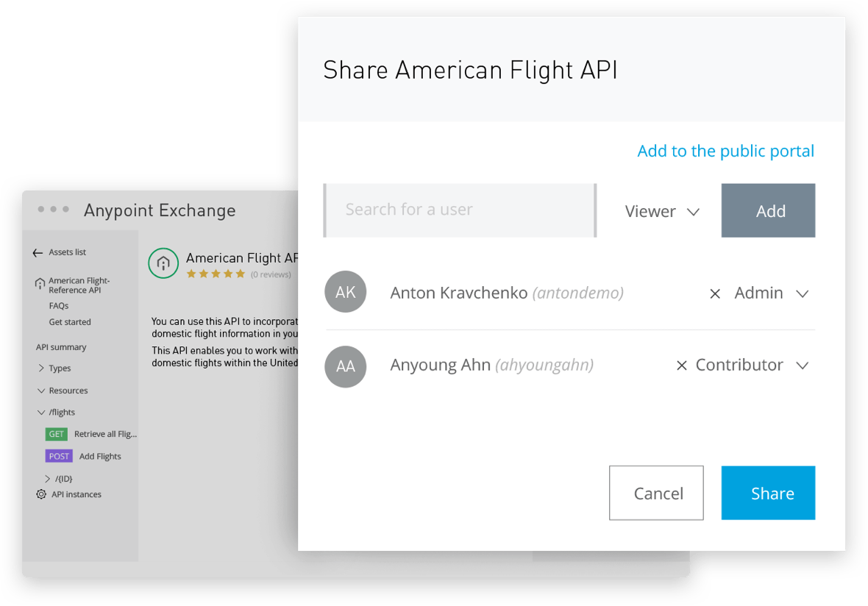Remove Anyoung Ahn using the X icon
Image resolution: width=868 pixels, height=606 pixels.
682,365
